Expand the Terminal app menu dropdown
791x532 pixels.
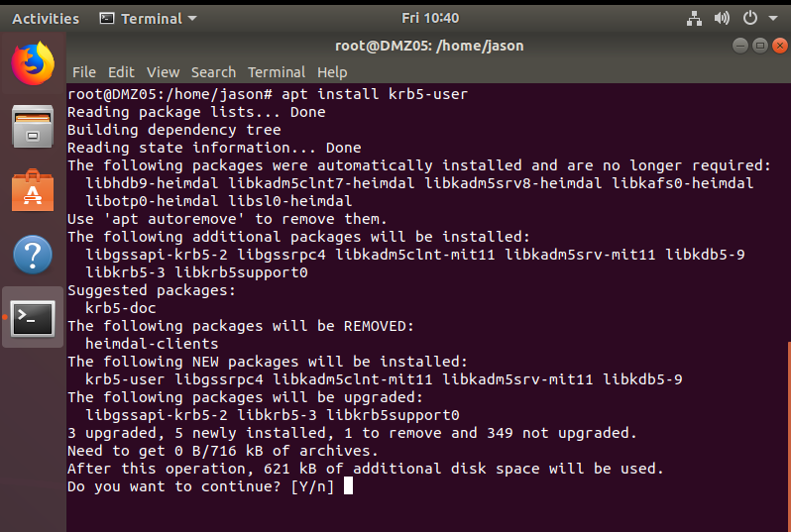point(148,19)
